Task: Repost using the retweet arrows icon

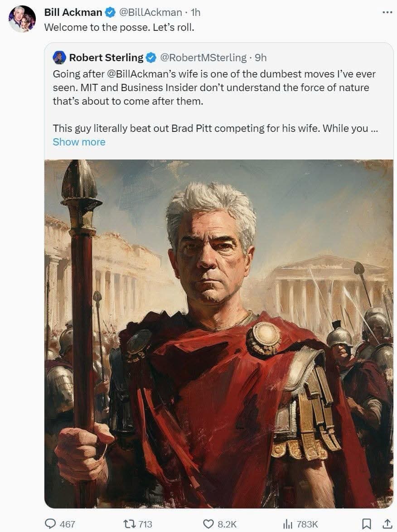Action: point(129,524)
